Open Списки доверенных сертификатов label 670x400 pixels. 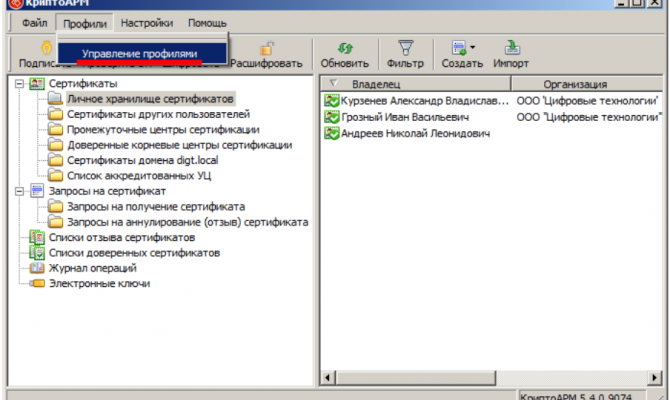click(134, 253)
